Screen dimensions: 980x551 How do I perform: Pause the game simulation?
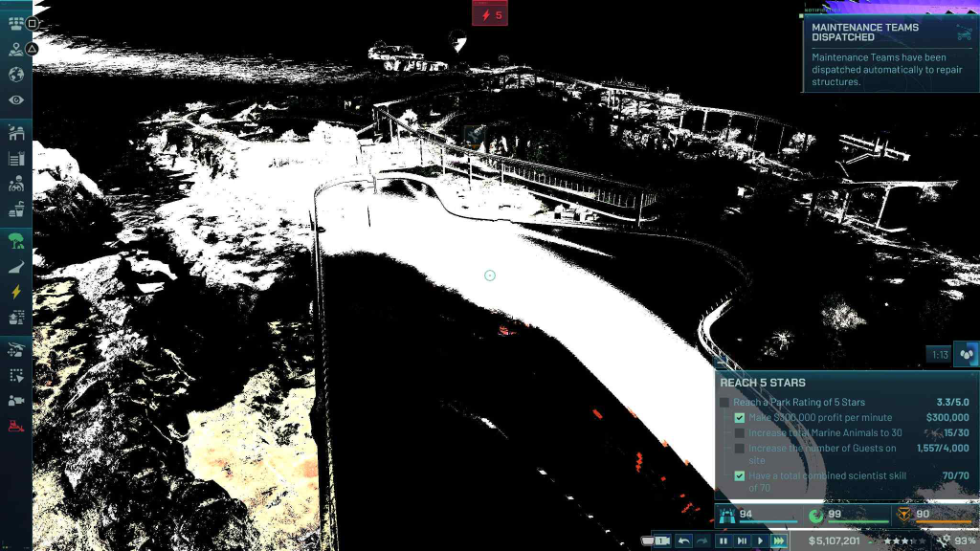point(724,541)
